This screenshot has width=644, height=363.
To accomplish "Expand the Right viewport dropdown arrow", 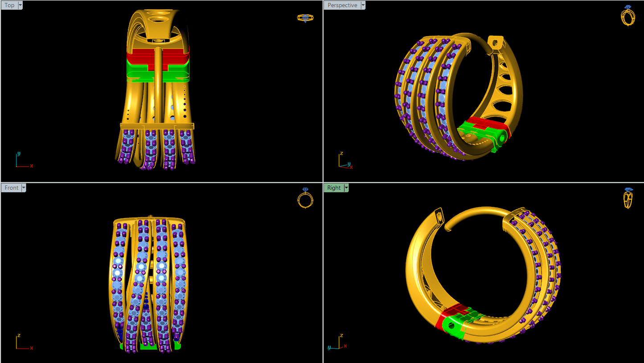I will pyautogui.click(x=346, y=188).
